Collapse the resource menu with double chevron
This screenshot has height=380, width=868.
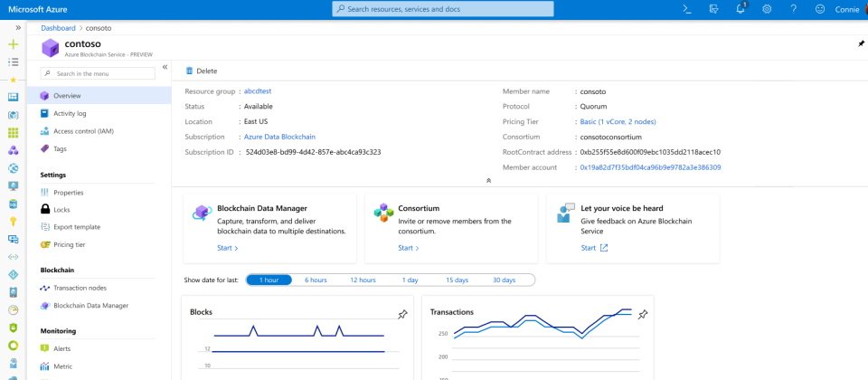click(x=165, y=67)
